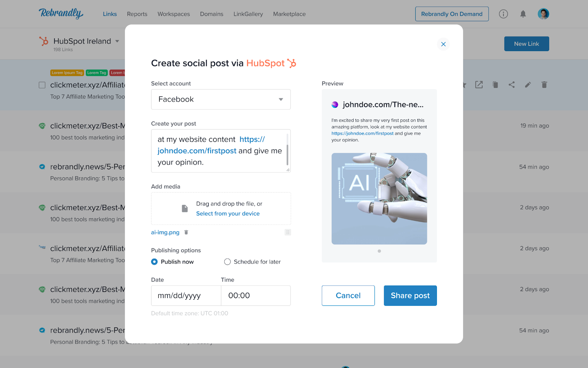Click the post text area scrollbar
This screenshot has height=368, width=588.
[x=287, y=155]
